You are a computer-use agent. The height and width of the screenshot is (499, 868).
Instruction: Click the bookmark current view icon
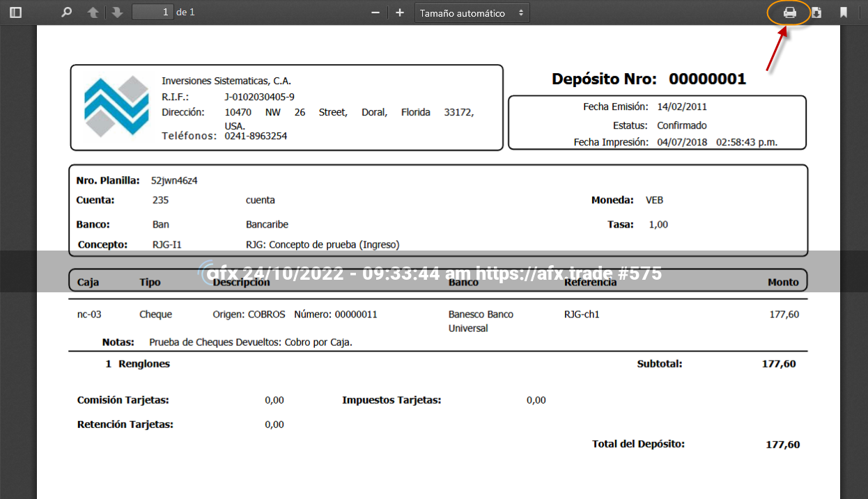843,13
